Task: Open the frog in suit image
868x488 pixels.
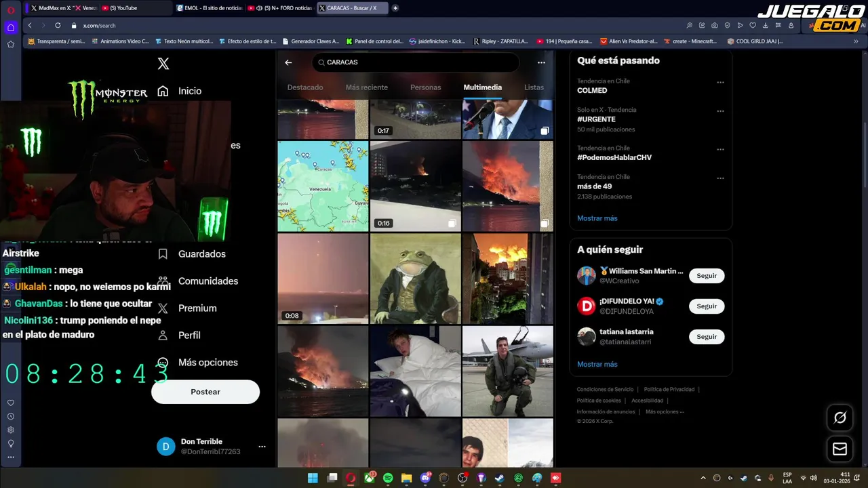Action: [x=415, y=279]
